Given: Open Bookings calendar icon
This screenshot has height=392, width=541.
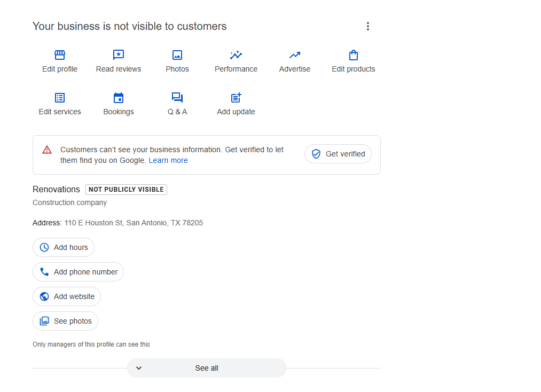Looking at the screenshot, I should tap(119, 98).
